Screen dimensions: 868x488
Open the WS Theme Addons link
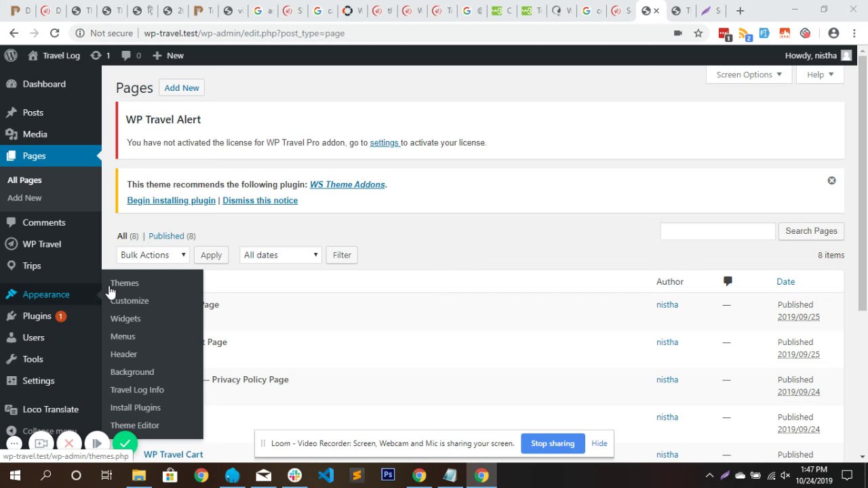347,184
